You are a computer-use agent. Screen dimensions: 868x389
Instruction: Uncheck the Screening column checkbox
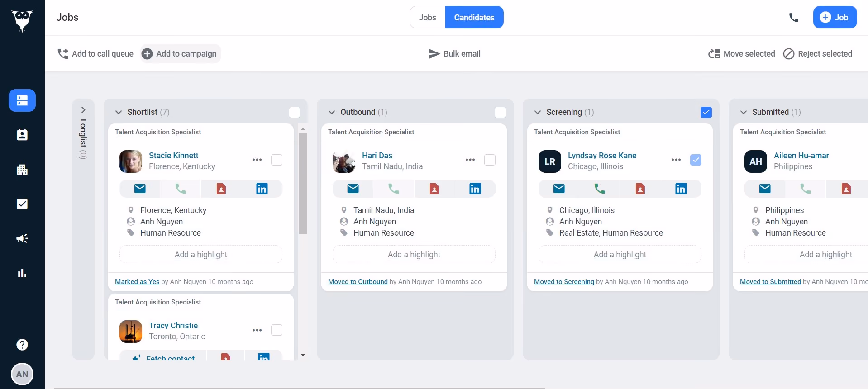(x=706, y=112)
